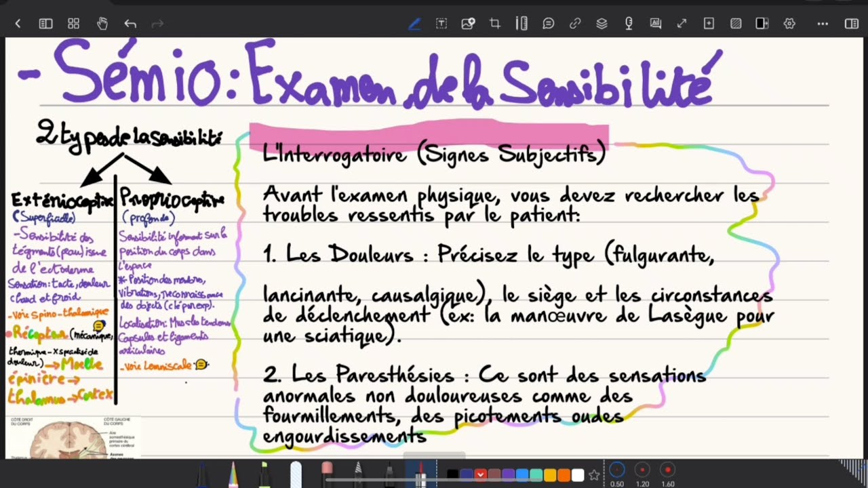
Task: Open the AI assistant tool icon
Action: 656,24
